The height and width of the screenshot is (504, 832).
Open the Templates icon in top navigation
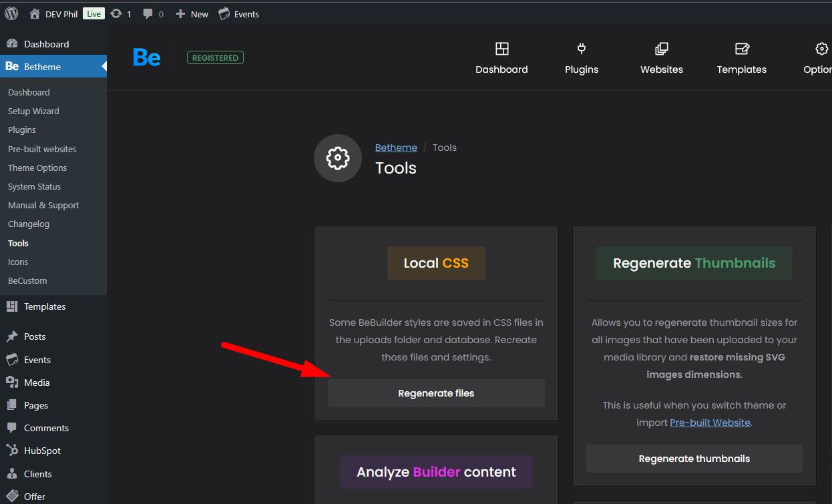pos(742,49)
